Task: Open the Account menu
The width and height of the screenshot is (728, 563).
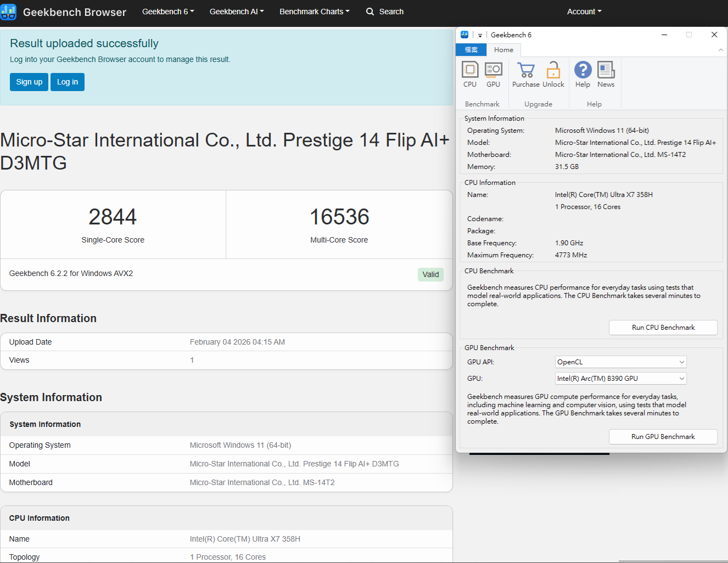Action: tap(584, 12)
